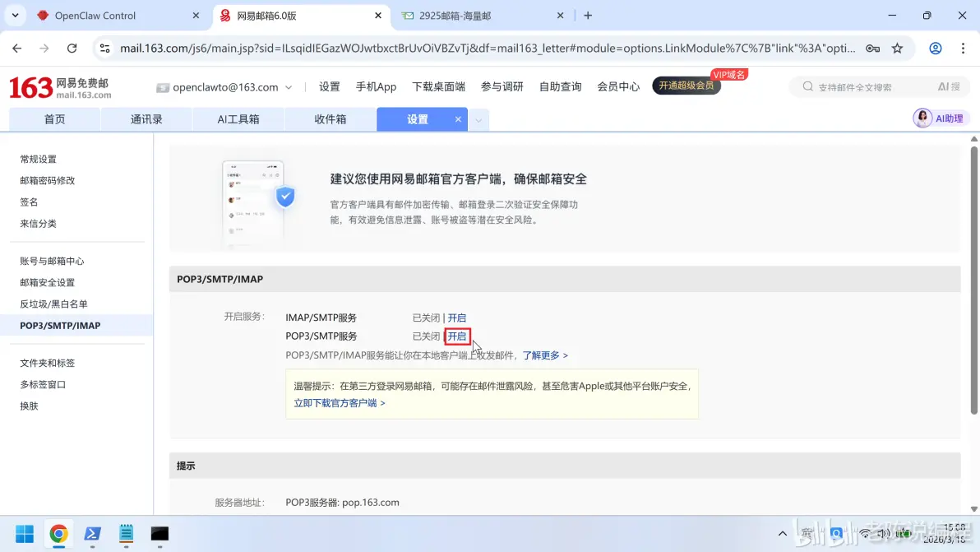Click the search magnifier icon
Screen dimensions: 980x552
tap(807, 87)
